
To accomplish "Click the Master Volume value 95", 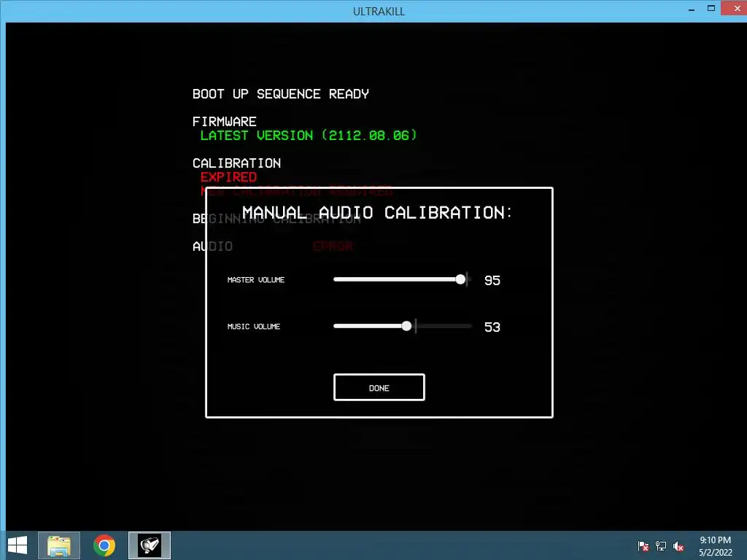I will click(492, 281).
